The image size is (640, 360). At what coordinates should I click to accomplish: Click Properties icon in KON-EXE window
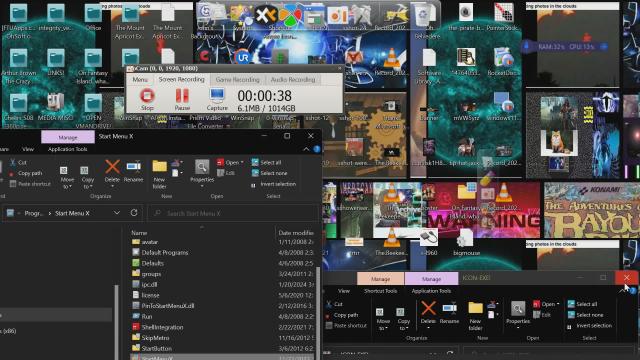[518, 308]
